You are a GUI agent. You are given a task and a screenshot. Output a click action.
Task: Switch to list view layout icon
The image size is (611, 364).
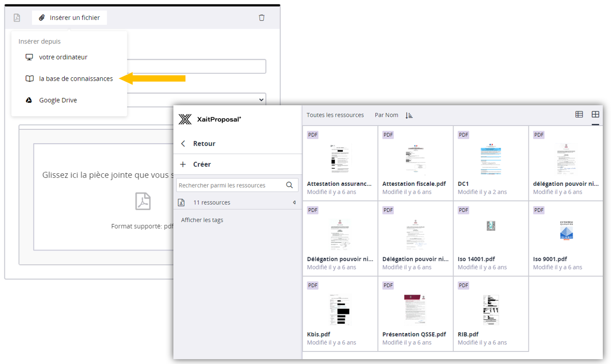tap(579, 114)
